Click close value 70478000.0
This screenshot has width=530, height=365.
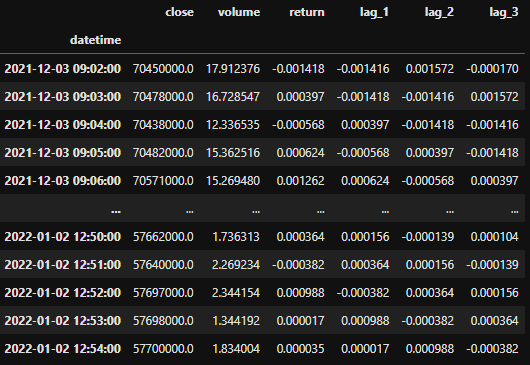pyautogui.click(x=163, y=97)
